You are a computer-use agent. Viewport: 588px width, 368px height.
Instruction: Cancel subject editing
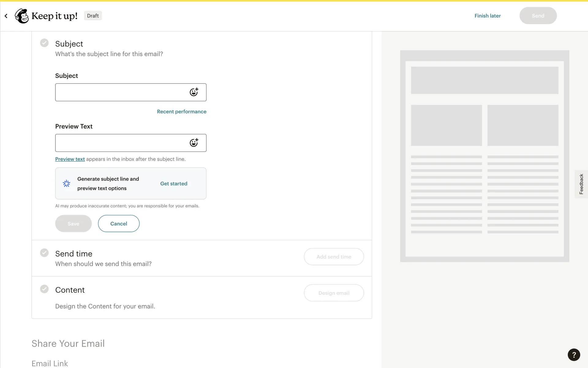coord(119,224)
